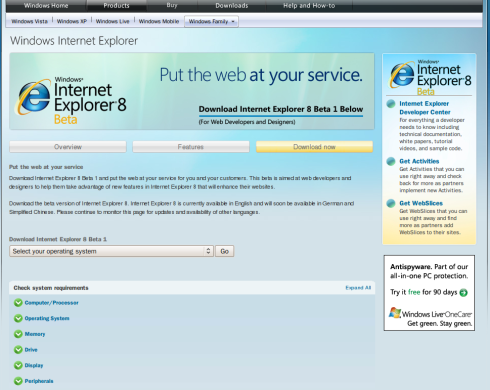Click Download Internet Explorer 8 Beta 1 Below
Viewport: 490px width, 390px height.
[x=281, y=109]
